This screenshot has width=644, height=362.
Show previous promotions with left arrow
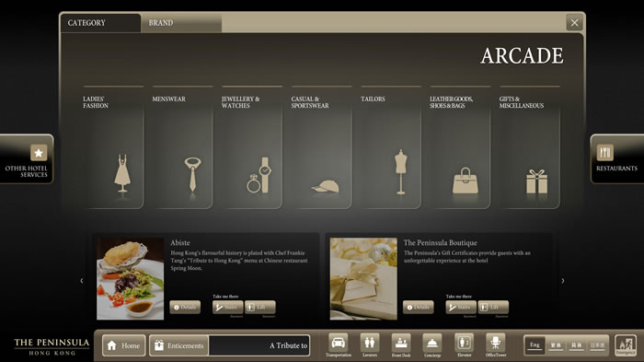(x=81, y=281)
